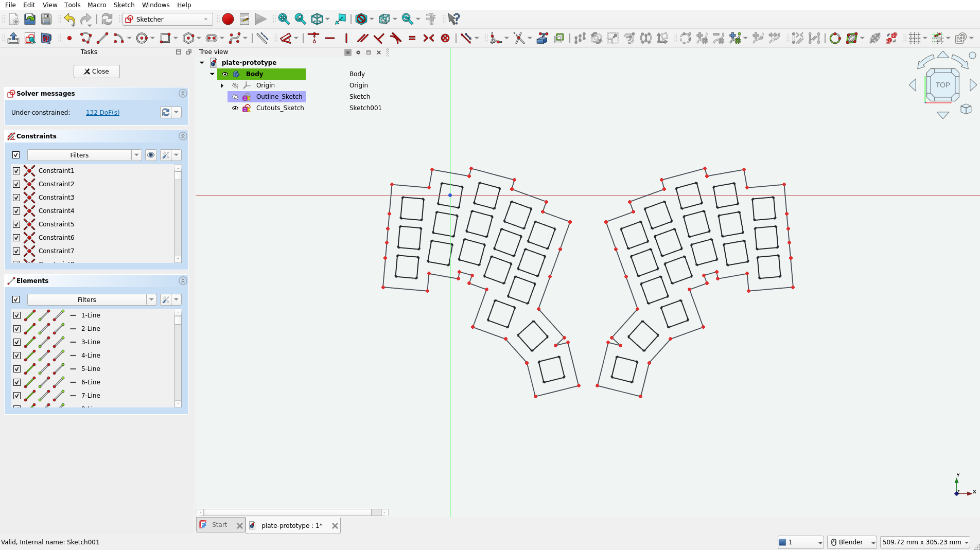Select the Create line tool
Viewport: 980px width, 550px height.
pos(102,38)
